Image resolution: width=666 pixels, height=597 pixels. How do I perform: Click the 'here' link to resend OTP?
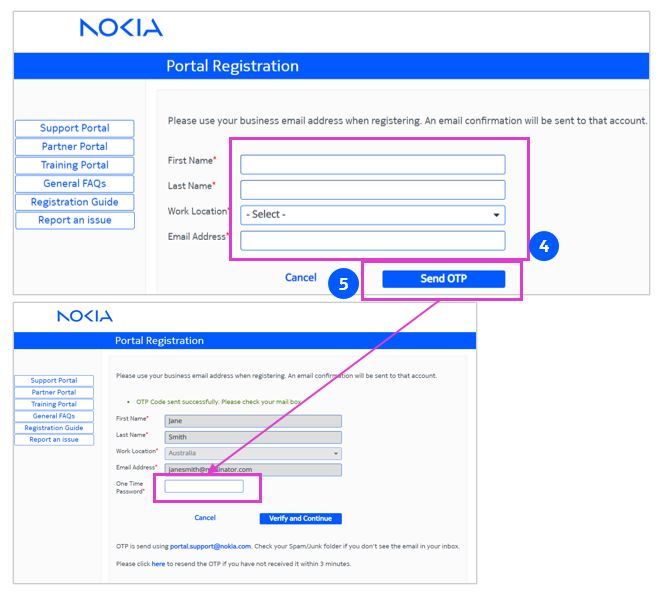pos(158,564)
